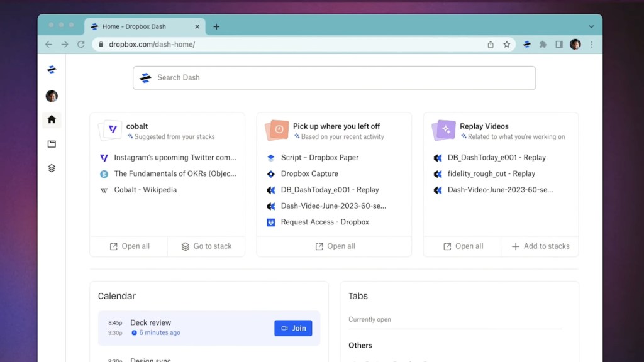Viewport: 644px width, 362px height.
Task: Open a new browser tab with the plus button
Action: point(216,27)
